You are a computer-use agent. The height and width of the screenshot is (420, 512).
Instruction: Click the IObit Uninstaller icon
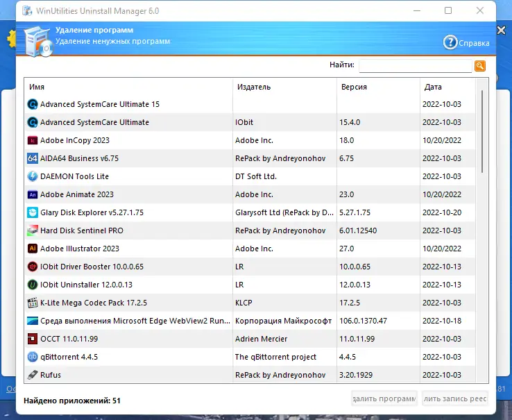33,285
